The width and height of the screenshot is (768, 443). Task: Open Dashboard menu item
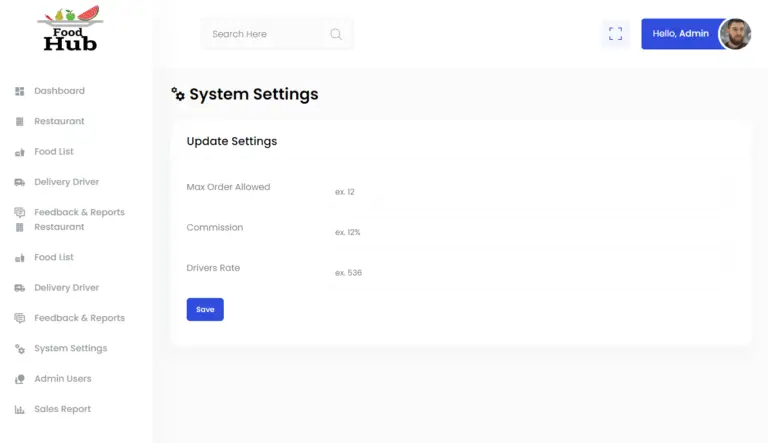click(59, 91)
